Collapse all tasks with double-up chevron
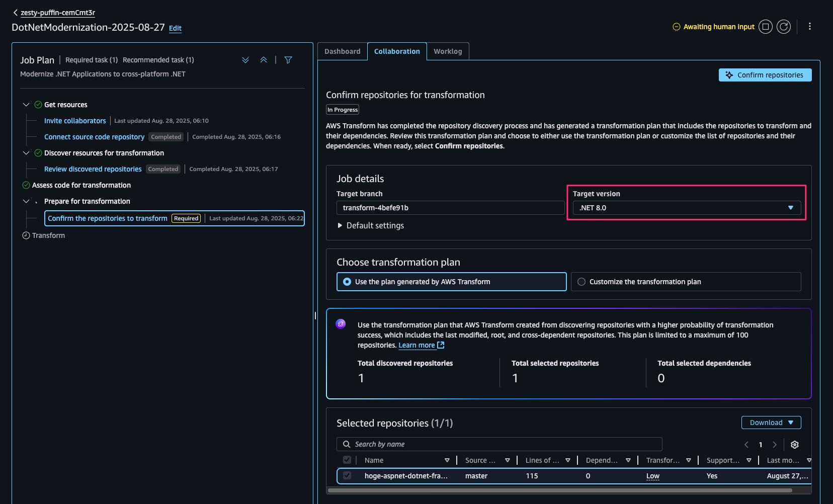Viewport: 833px width, 504px height. pos(264,60)
